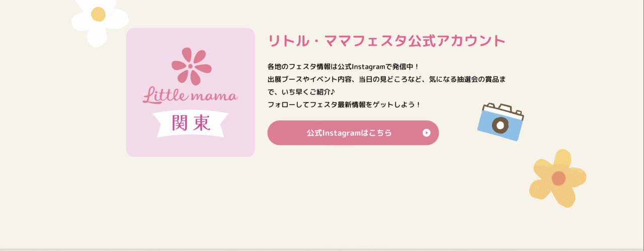Click the orange center of yellow flower
The height and width of the screenshot is (251, 644).
[558, 178]
